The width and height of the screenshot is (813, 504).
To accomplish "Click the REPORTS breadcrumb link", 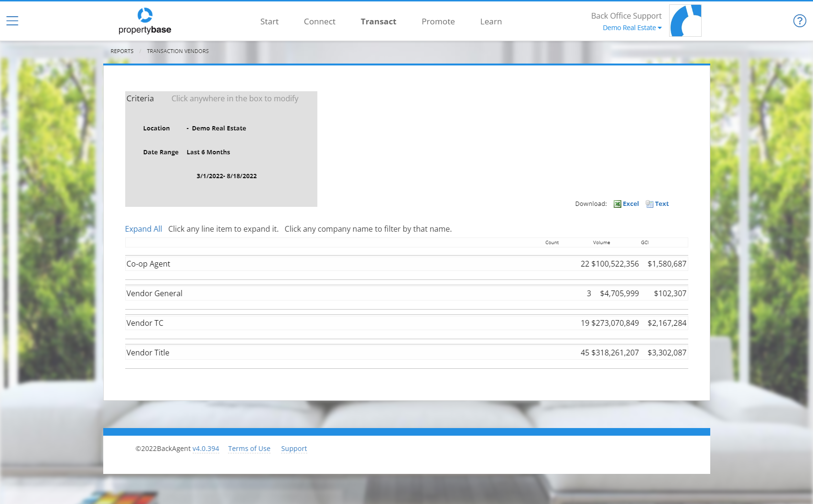I will (x=122, y=51).
